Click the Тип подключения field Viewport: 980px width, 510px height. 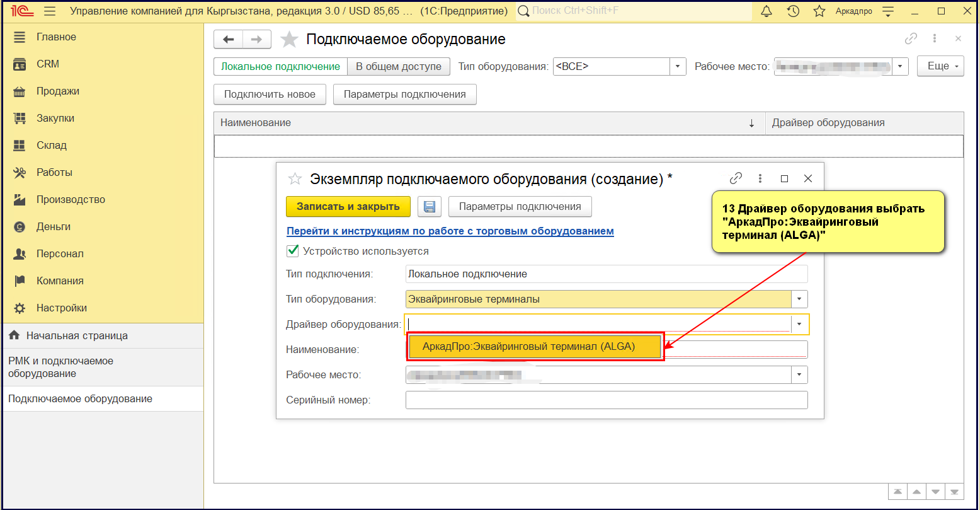607,274
